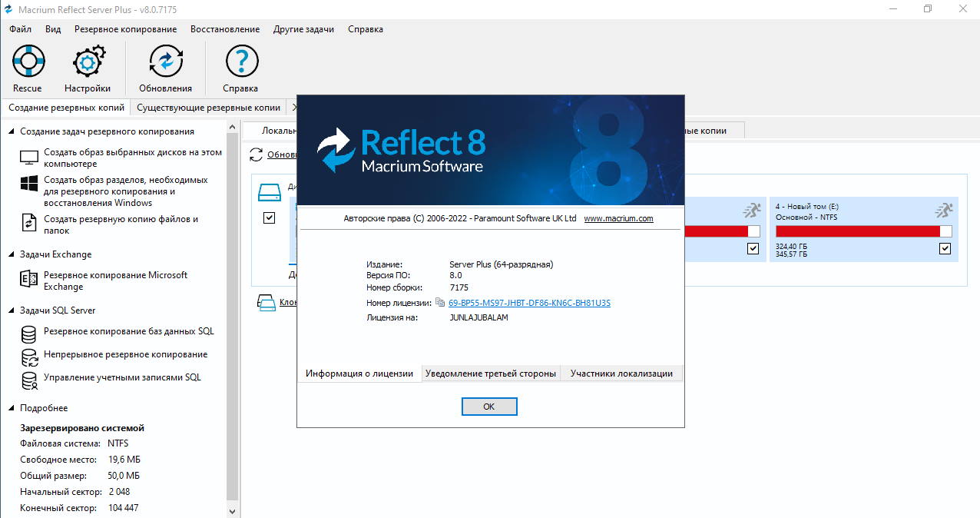Click the Reflect 8 arrow logo in the dialog

pyautogui.click(x=336, y=149)
